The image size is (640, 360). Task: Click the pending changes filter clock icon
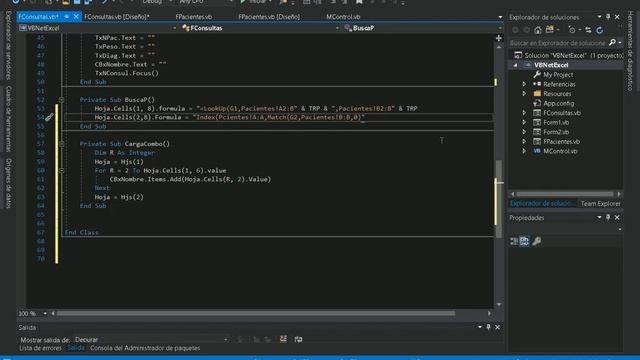click(572, 30)
